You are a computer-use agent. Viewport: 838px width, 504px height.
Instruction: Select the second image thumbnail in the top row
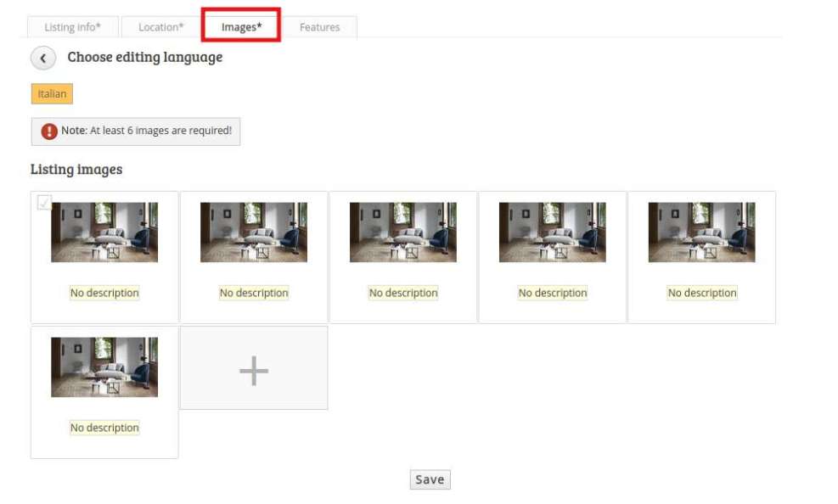click(x=254, y=232)
